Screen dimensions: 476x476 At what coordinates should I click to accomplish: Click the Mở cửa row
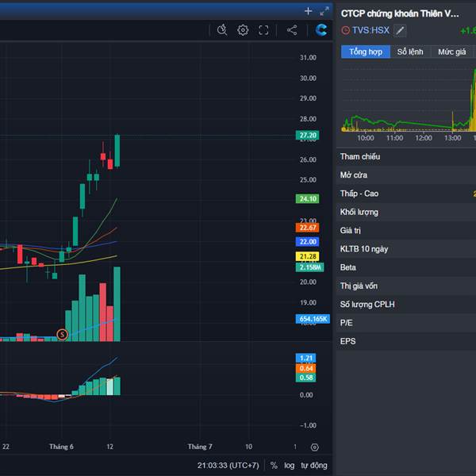406,175
